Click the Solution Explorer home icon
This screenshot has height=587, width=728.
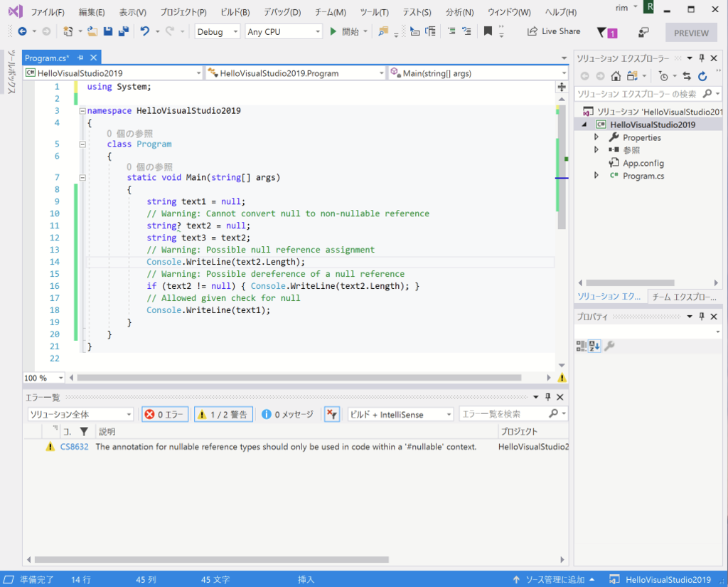(616, 76)
